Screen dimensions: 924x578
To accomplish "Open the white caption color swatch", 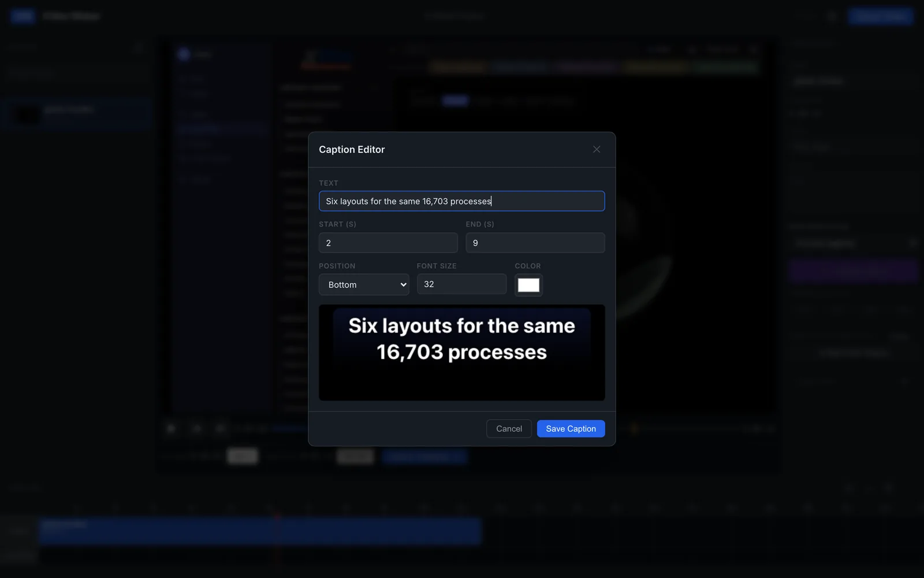I will click(528, 285).
